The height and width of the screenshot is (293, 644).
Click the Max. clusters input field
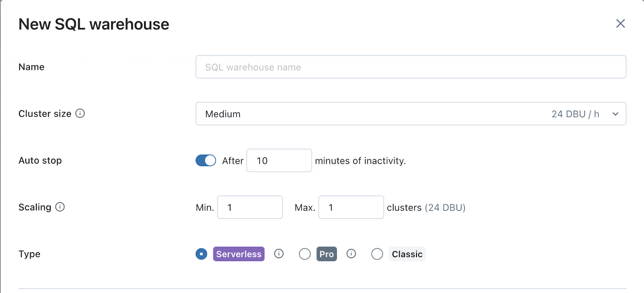351,207
